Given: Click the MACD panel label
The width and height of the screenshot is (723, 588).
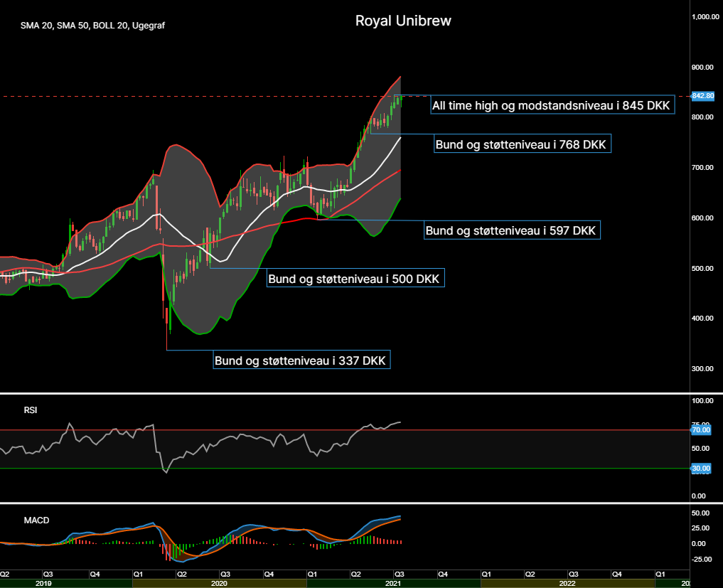Looking at the screenshot, I should pyautogui.click(x=36, y=520).
